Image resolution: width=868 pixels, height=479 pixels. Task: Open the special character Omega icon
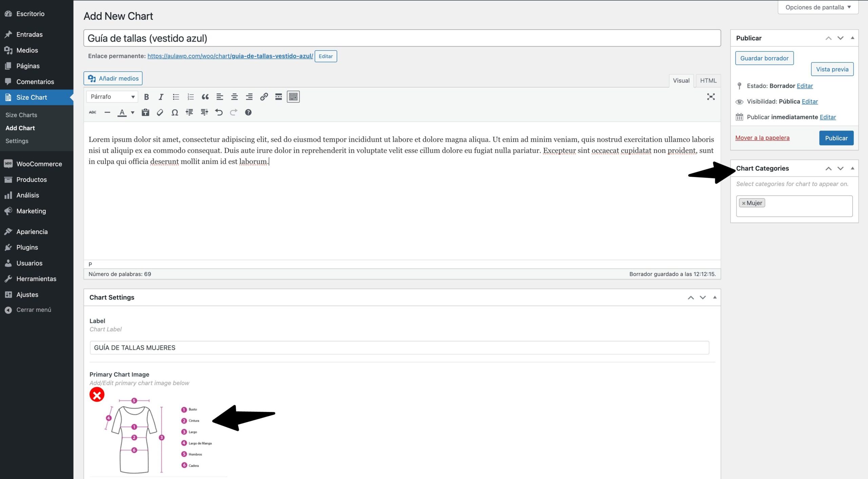coord(175,113)
